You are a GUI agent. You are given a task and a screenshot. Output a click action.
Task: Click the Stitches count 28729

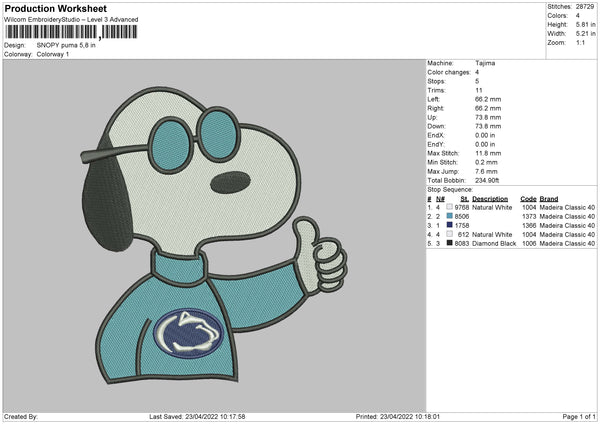point(587,6)
